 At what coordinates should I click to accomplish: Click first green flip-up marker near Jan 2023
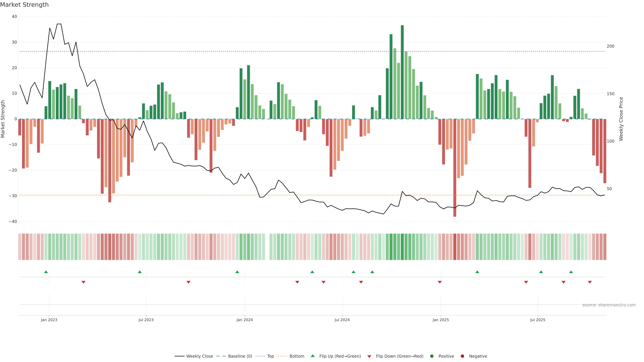pos(46,272)
